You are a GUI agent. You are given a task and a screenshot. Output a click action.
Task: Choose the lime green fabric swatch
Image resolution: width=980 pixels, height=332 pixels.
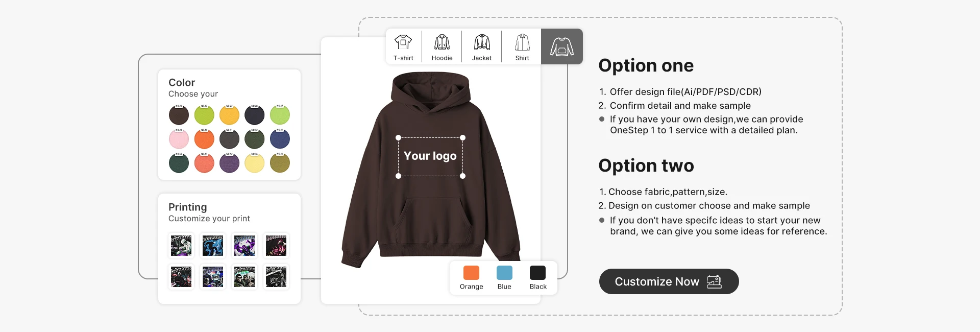tap(204, 115)
